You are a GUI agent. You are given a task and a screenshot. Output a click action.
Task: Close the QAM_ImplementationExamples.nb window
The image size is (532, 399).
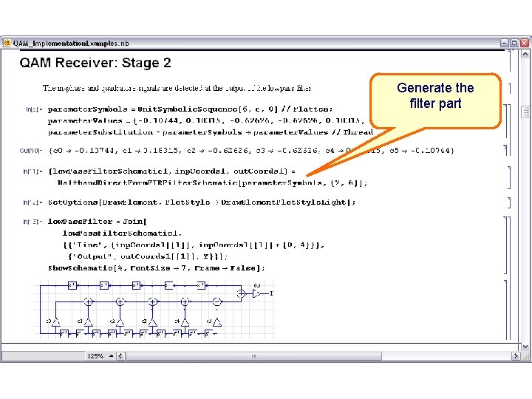coord(525,43)
